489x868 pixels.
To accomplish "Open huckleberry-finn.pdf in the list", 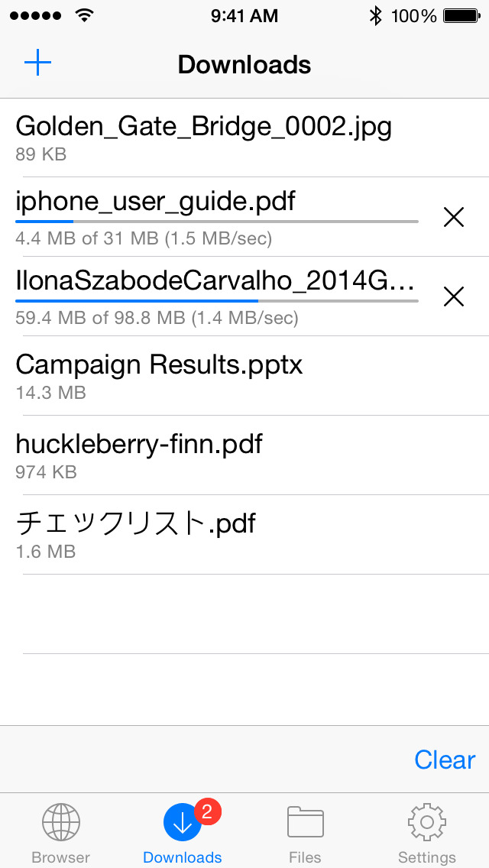I will (244, 455).
